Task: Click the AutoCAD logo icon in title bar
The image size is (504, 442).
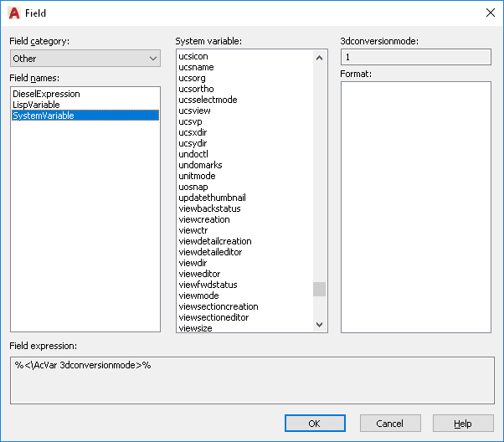Action: (x=14, y=13)
